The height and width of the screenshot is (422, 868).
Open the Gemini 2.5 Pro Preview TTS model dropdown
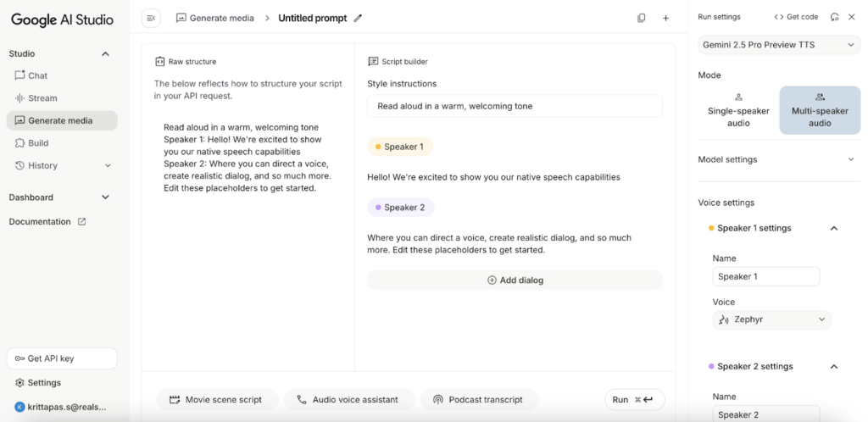tap(779, 45)
